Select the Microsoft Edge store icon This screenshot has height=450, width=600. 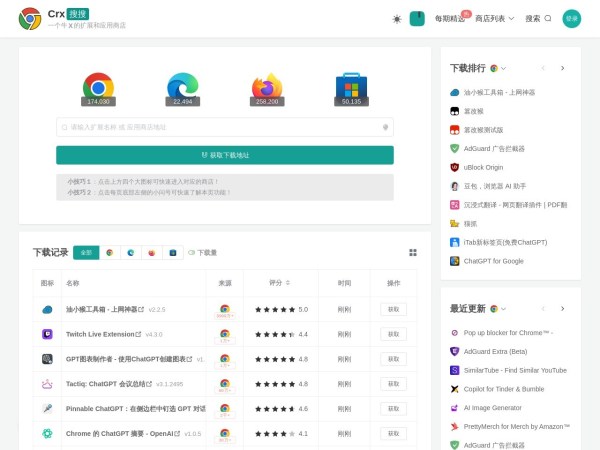(183, 87)
